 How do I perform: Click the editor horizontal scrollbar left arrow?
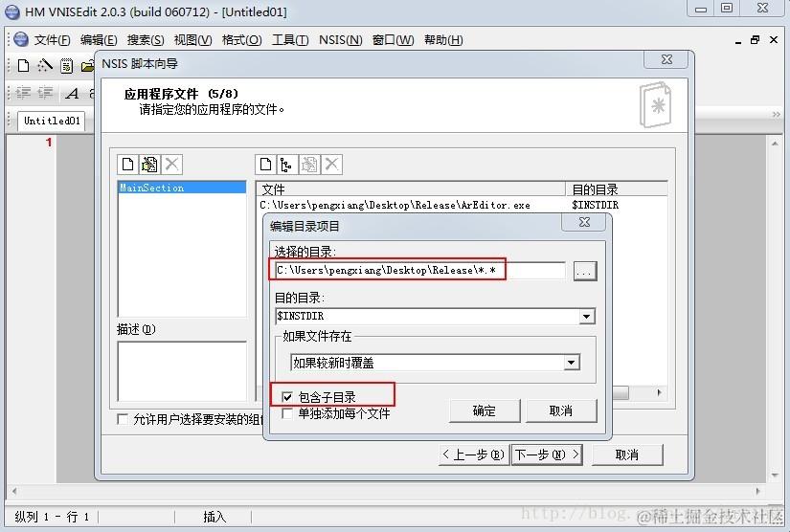click(14, 491)
